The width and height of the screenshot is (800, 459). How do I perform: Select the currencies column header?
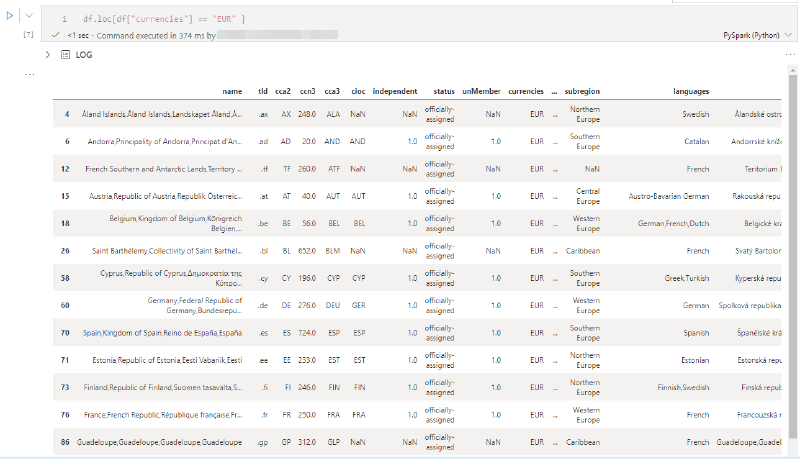tap(526, 91)
